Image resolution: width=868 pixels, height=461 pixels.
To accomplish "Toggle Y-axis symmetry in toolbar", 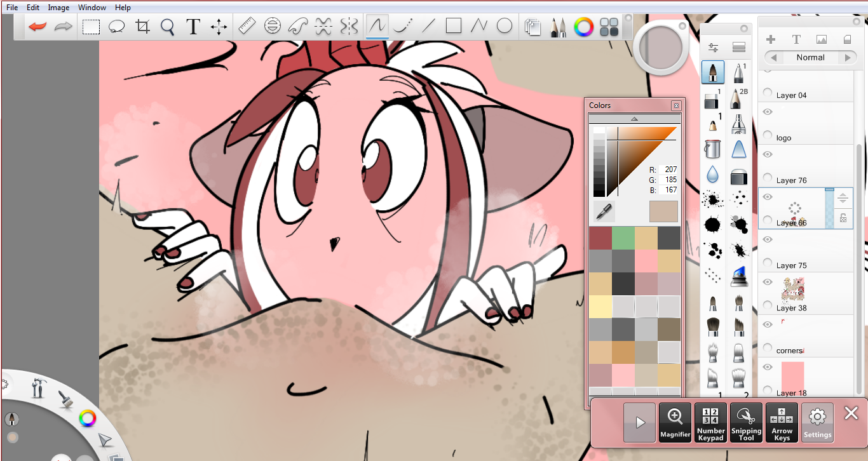I will coord(349,26).
